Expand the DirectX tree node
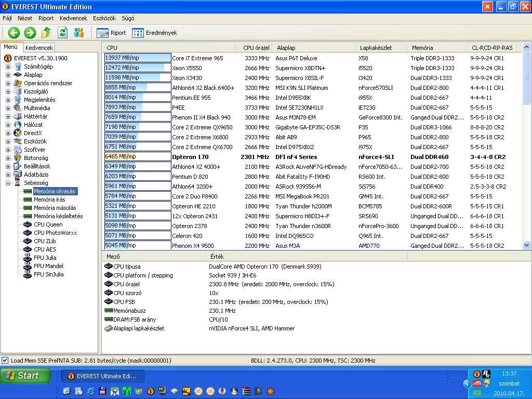Screen dimensions: 532x399 [x=8, y=133]
